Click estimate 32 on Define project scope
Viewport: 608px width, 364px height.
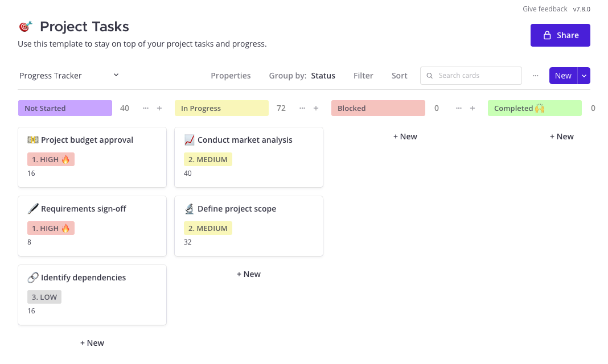(188, 242)
